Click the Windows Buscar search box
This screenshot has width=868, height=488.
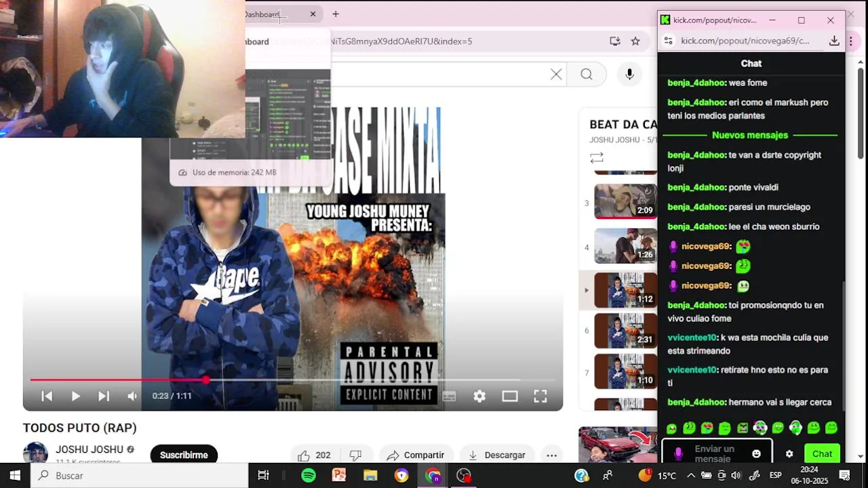pos(139,475)
